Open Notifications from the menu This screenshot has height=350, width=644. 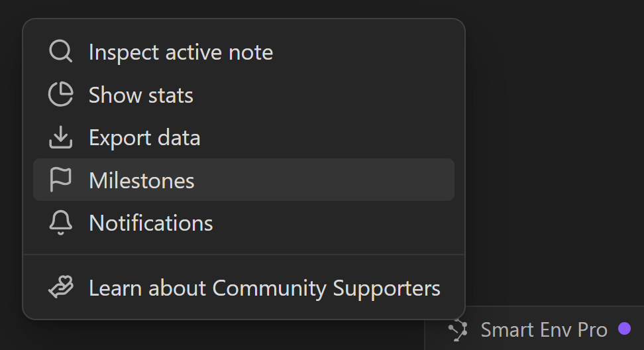pos(150,223)
